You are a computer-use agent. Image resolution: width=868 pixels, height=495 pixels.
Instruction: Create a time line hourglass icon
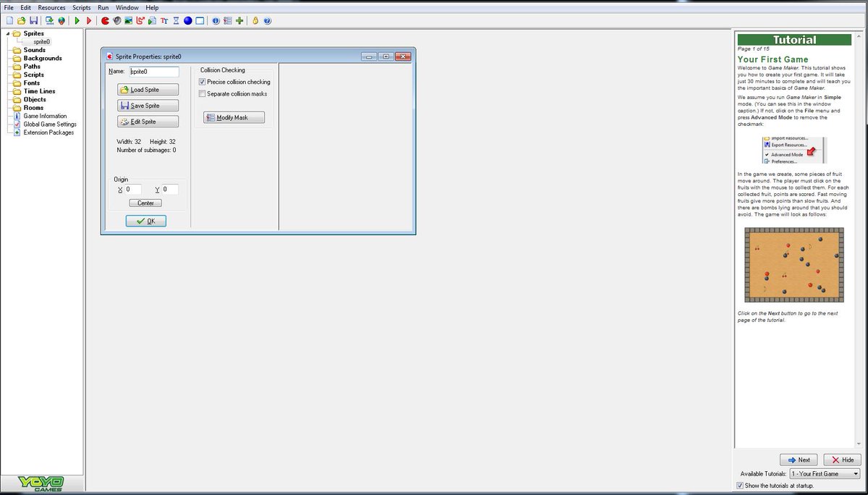(x=176, y=21)
